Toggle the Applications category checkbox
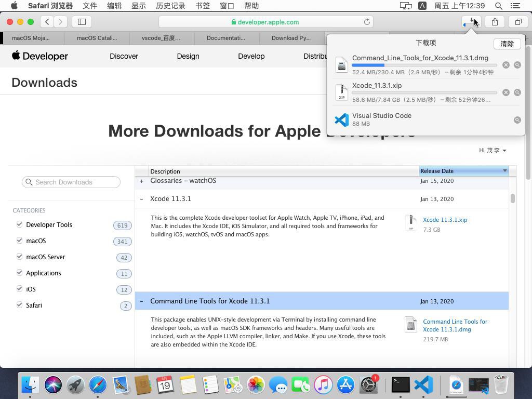The height and width of the screenshot is (399, 532). pos(19,272)
